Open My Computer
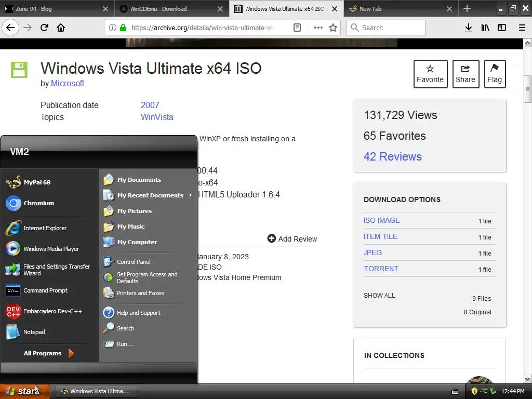Screen dimensions: 532x399 tap(130, 242)
